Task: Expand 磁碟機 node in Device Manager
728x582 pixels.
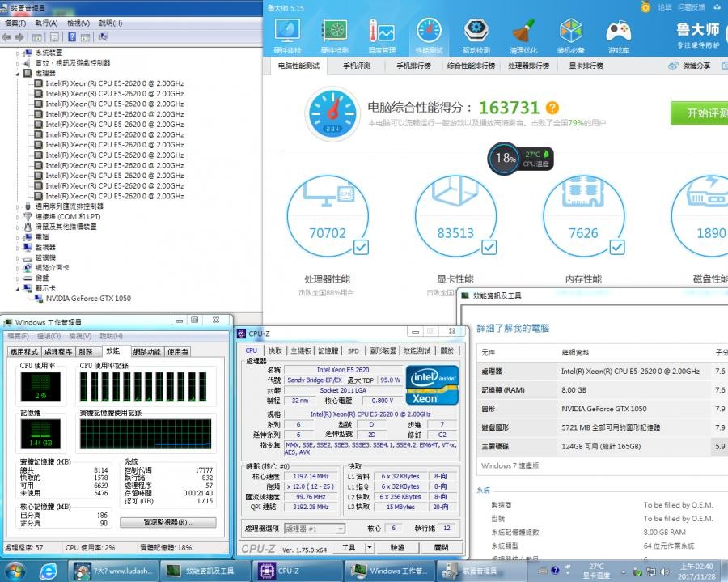Action: (x=18, y=257)
